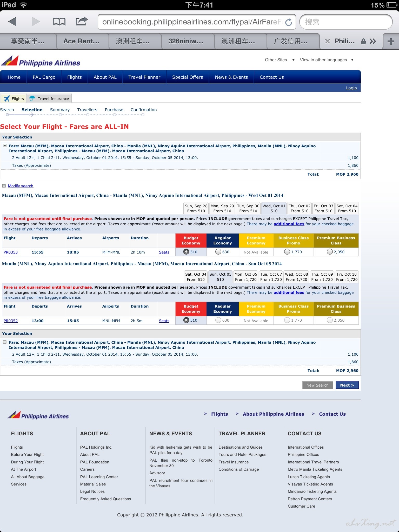The image size is (399, 532).
Task: View Seats for flight PR0352
Action: coord(164,321)
